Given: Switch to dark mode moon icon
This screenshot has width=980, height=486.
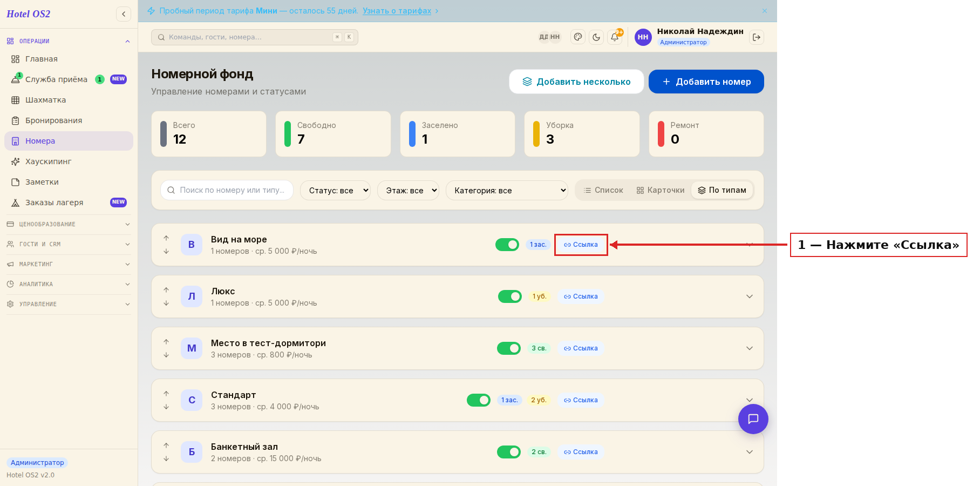Looking at the screenshot, I should point(596,37).
